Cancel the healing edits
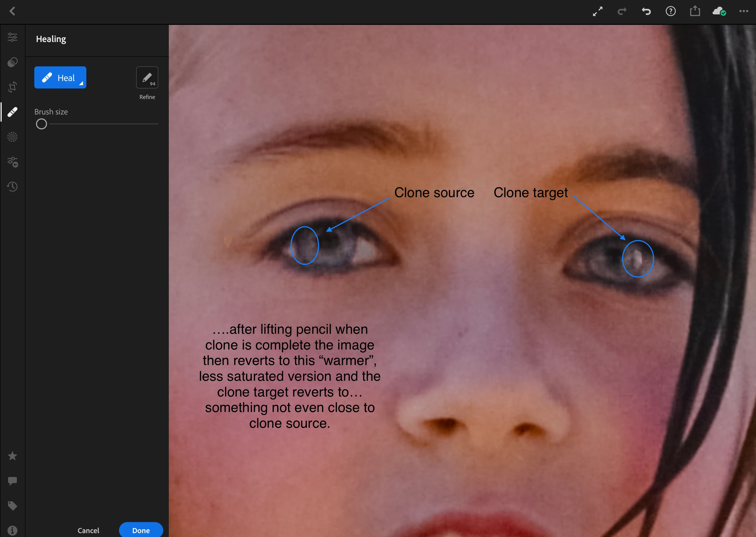This screenshot has width=756, height=537. [88, 530]
